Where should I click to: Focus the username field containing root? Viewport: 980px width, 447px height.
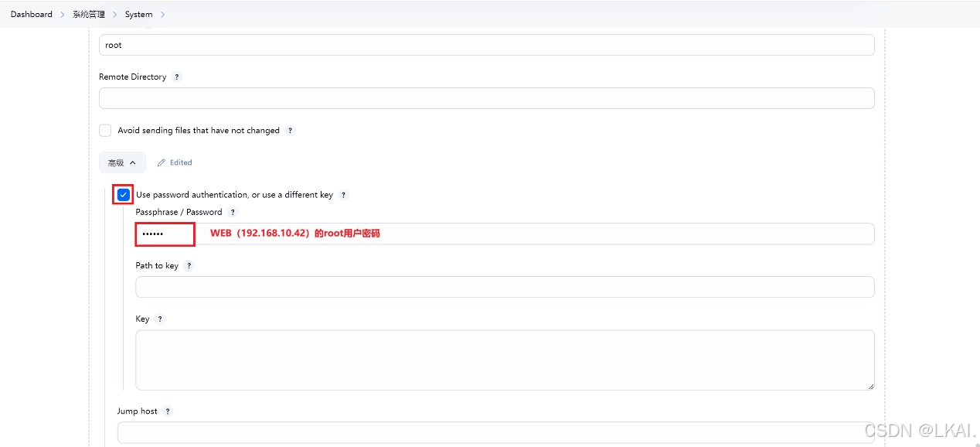pyautogui.click(x=487, y=45)
